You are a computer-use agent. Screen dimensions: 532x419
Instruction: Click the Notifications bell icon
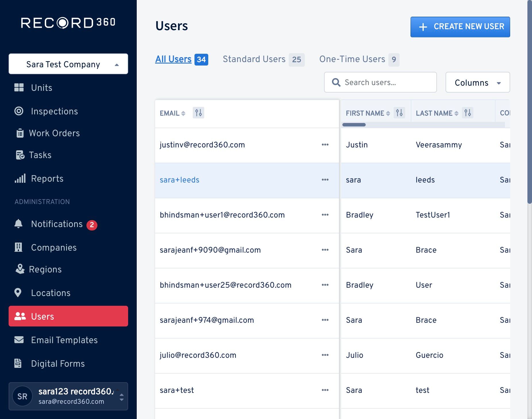(18, 224)
